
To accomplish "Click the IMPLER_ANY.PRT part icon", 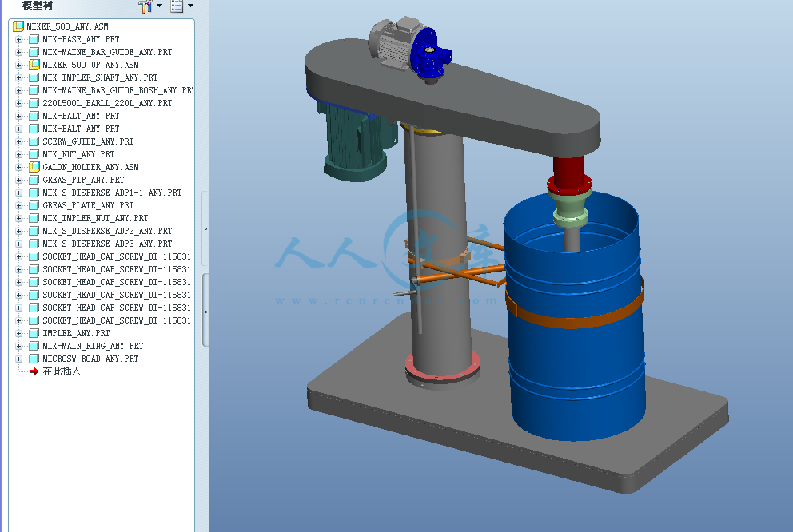I will pyautogui.click(x=34, y=333).
